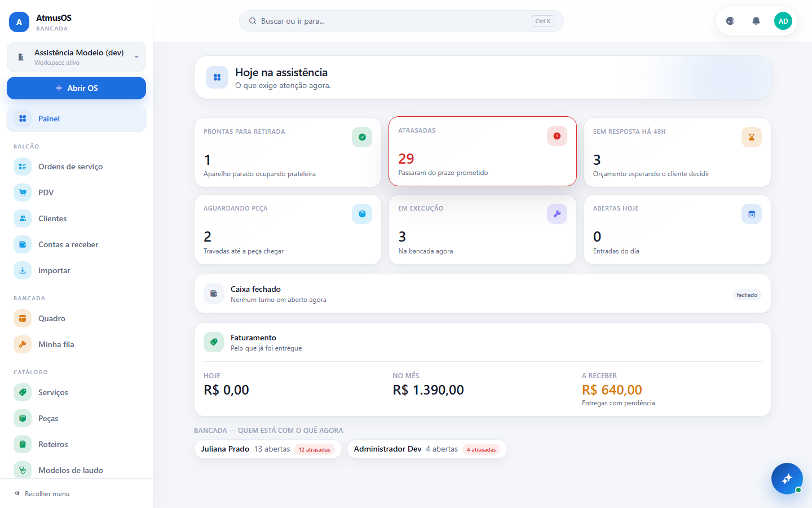The height and width of the screenshot is (508, 812).
Task: Click the Abrir OS button
Action: pos(76,88)
